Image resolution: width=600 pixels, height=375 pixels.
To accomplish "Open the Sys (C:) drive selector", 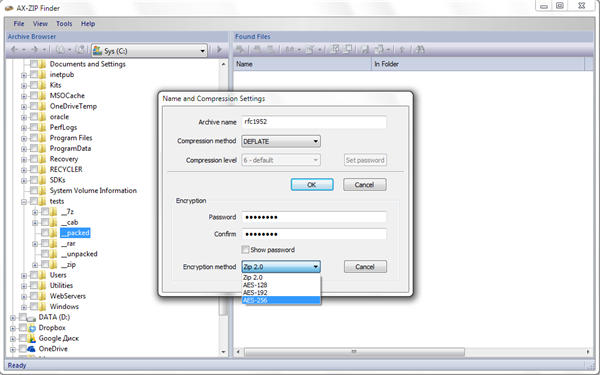I will coord(150,51).
